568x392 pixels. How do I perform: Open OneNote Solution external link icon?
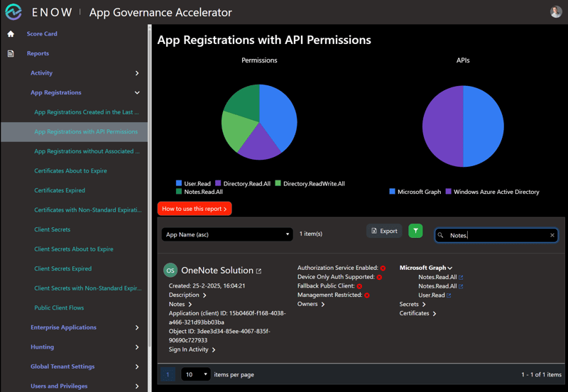pos(258,271)
